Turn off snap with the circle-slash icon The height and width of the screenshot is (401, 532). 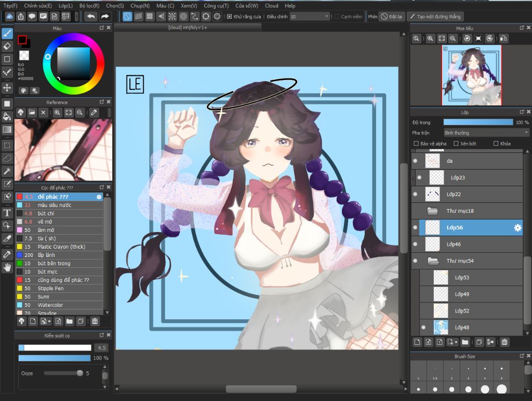pyautogui.click(x=127, y=16)
